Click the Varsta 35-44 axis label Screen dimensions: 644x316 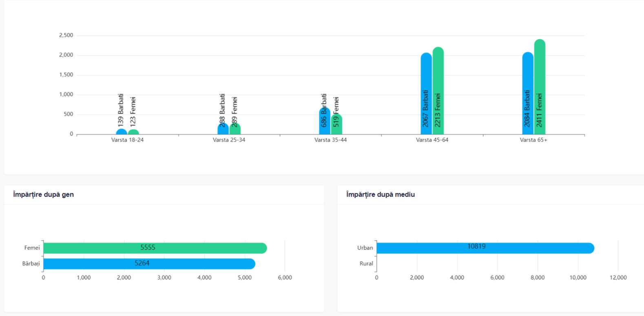click(x=330, y=140)
